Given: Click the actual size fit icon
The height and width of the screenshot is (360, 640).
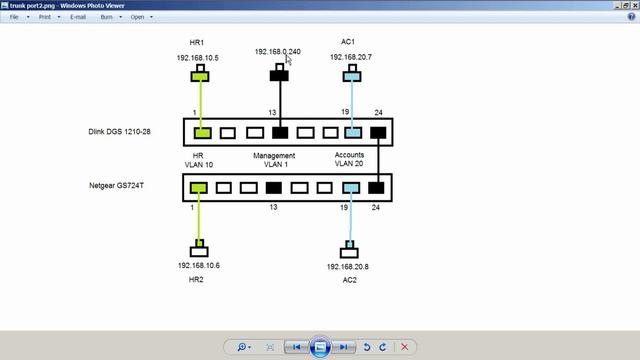Looking at the screenshot, I should click(x=270, y=347).
